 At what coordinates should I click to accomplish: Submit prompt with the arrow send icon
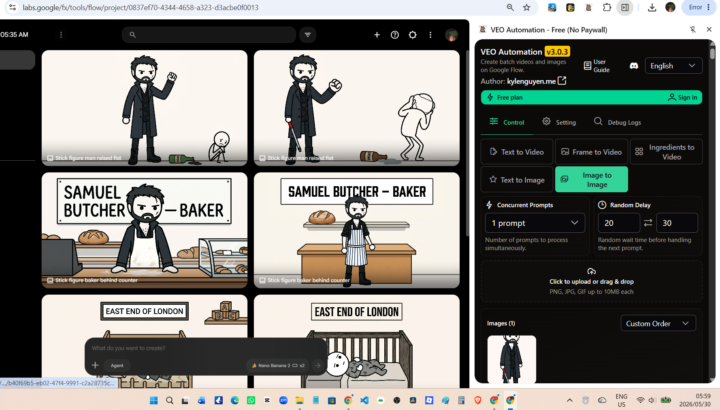(317, 365)
